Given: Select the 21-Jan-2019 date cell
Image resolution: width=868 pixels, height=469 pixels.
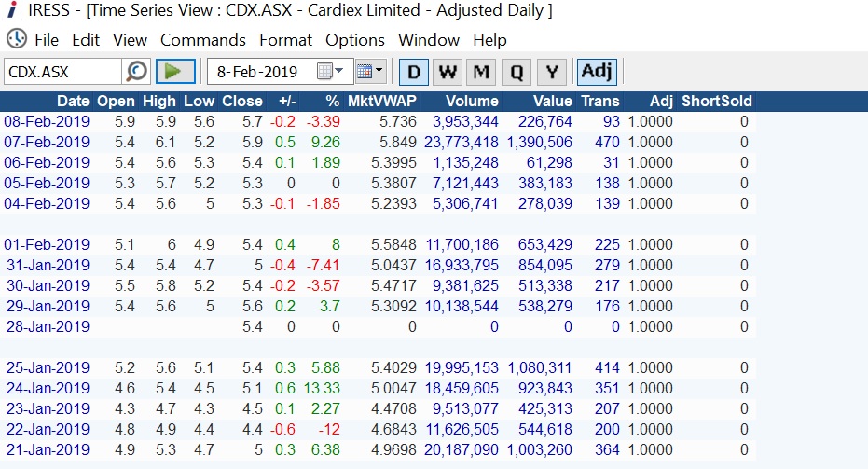Looking at the screenshot, I should (48, 449).
